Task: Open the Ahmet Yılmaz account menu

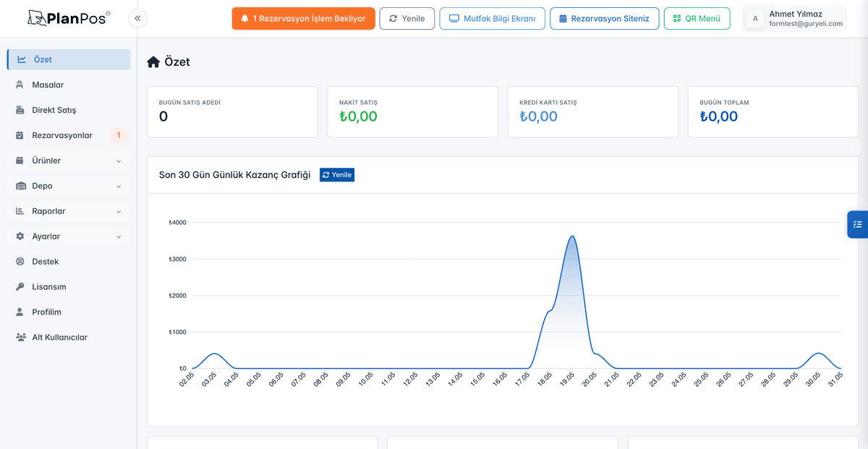Action: click(794, 19)
